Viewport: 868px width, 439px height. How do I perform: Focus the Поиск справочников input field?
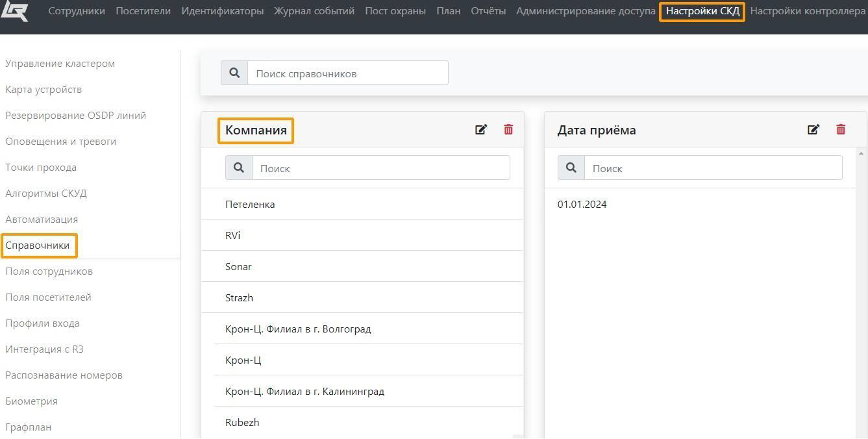point(347,73)
